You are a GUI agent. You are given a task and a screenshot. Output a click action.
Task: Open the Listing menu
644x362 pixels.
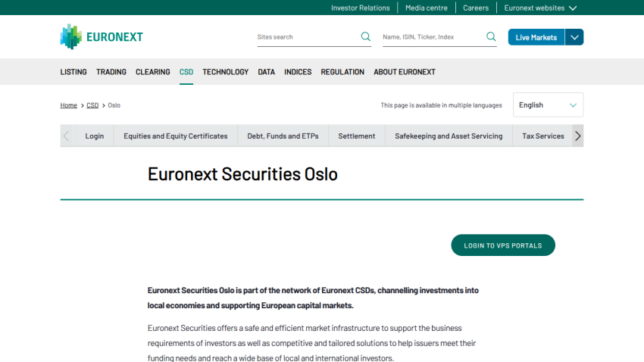pyautogui.click(x=73, y=72)
